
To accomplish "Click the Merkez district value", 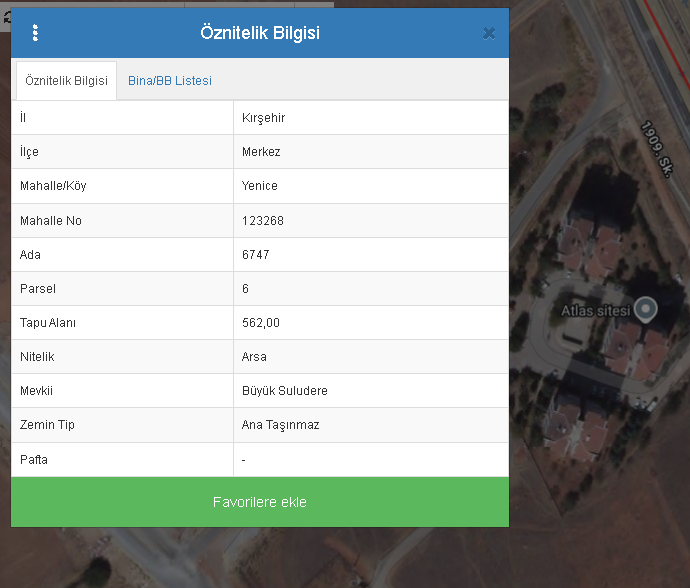I will click(x=261, y=152).
